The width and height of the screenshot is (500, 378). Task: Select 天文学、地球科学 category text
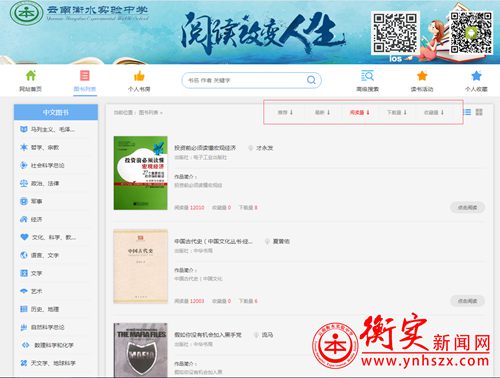[x=53, y=363]
